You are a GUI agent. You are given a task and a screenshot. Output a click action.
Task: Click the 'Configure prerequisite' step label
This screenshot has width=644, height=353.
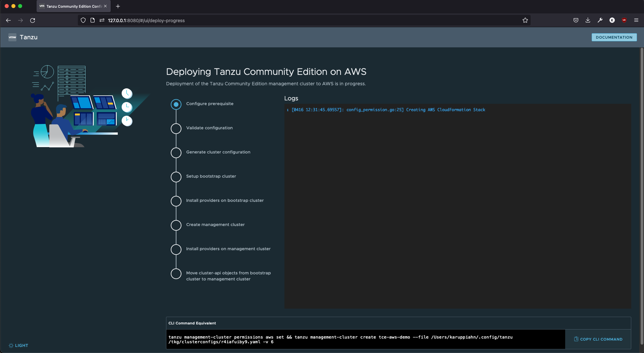210,104
